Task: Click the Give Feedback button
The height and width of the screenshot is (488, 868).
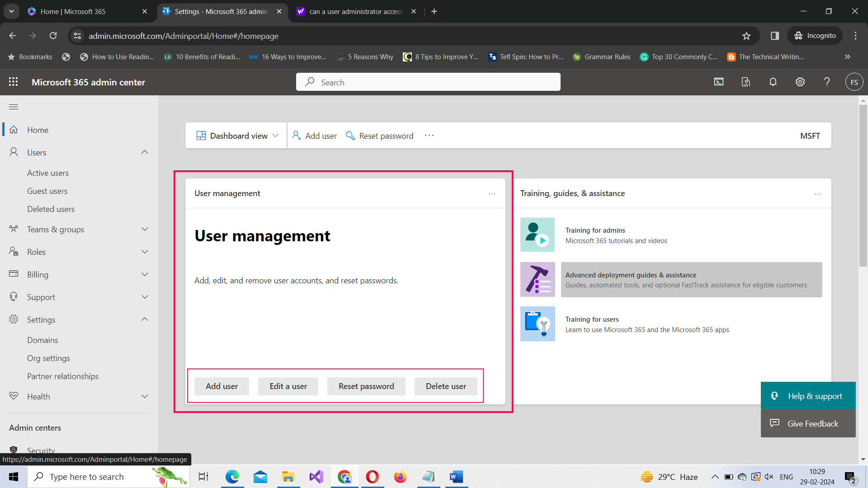Action: 808,423
